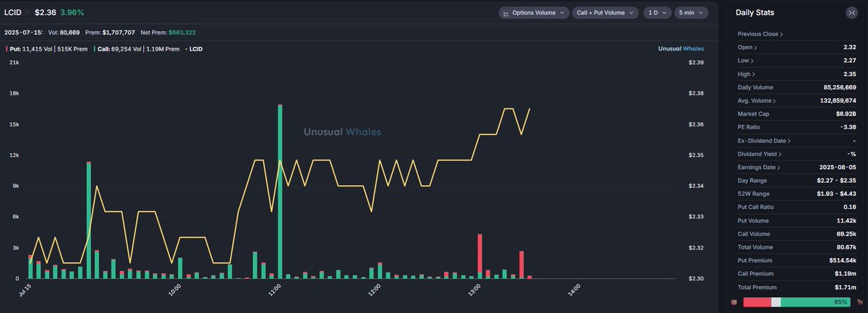
Task: Open the 5 min interval dropdown
Action: [x=692, y=13]
